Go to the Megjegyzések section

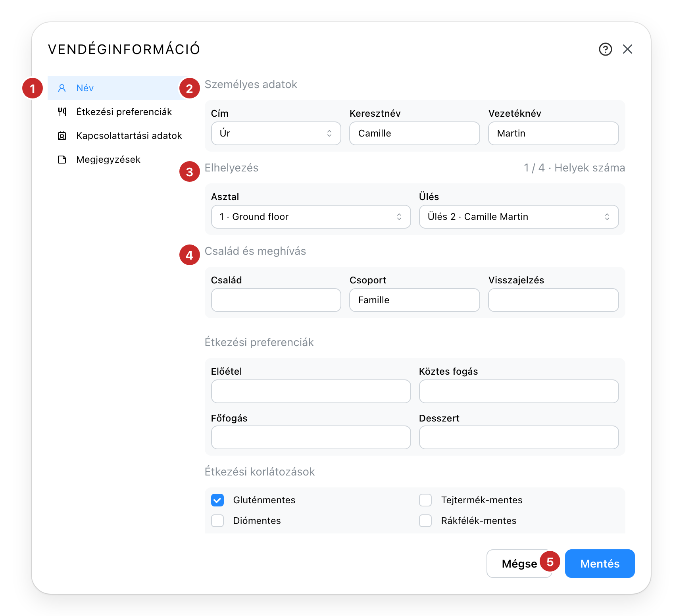(117, 160)
